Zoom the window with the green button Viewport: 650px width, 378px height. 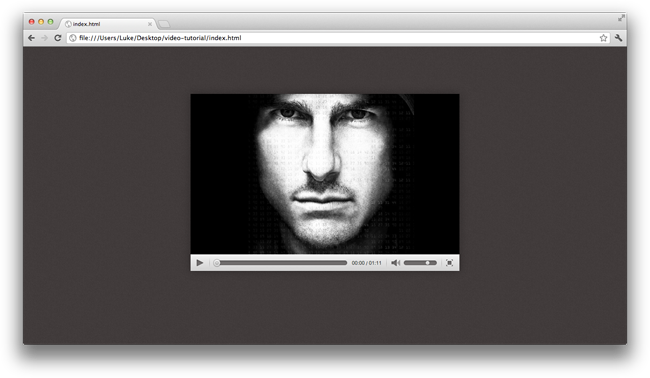51,22
